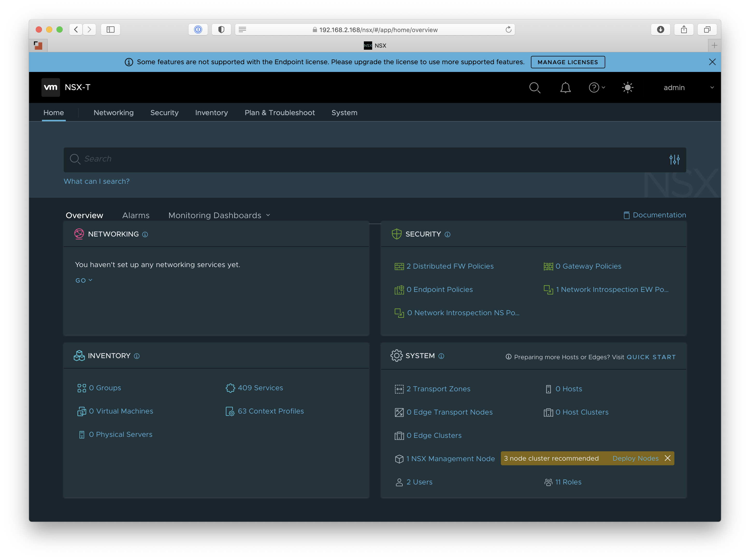Image resolution: width=750 pixels, height=560 pixels.
Task: Open a new Safari tab
Action: 715,45
